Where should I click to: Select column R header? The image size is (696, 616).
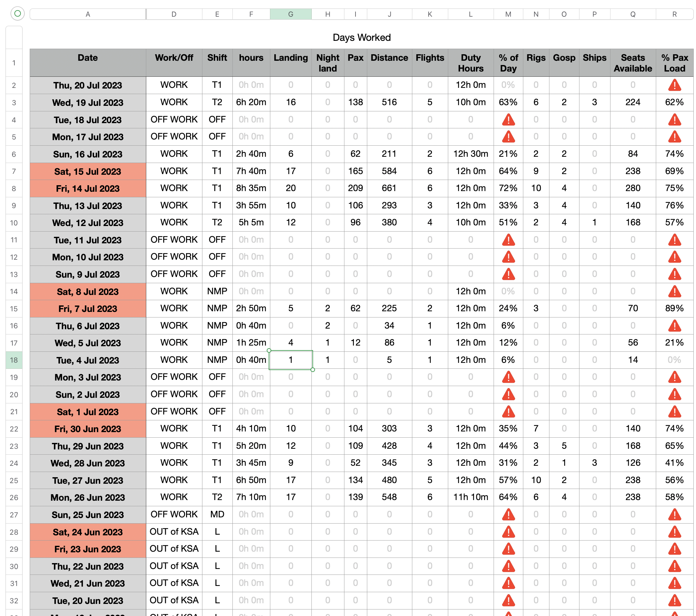pyautogui.click(x=674, y=14)
